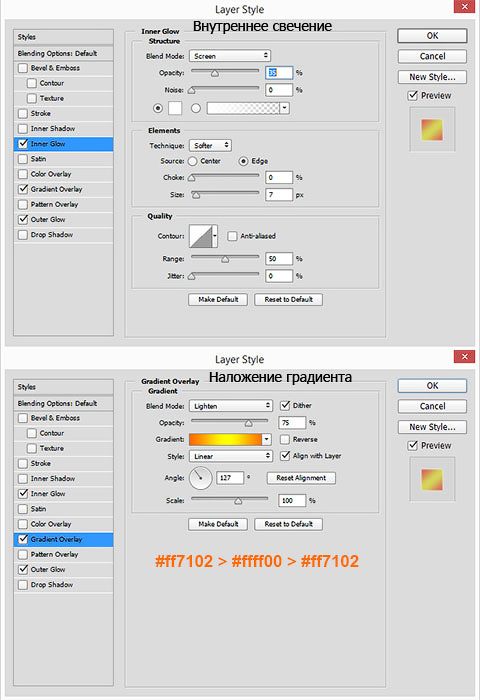Enable Satin checkbox in the bottom dialog
This screenshot has width=480, height=700.
(x=23, y=509)
